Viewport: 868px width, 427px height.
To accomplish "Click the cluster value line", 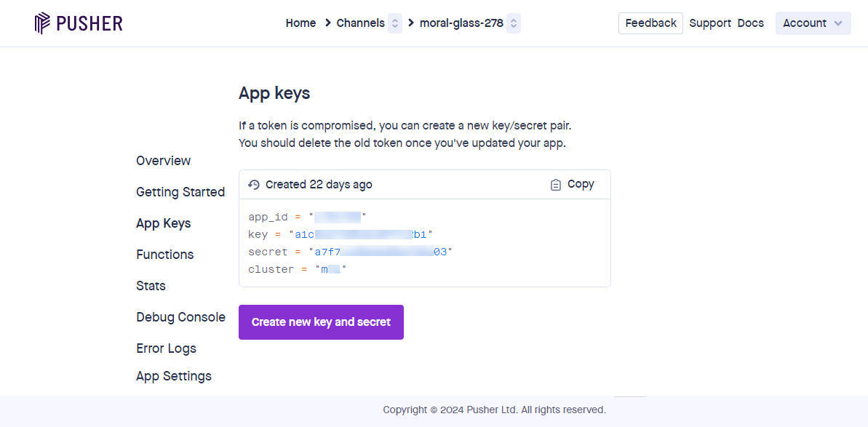I will coord(298,270).
